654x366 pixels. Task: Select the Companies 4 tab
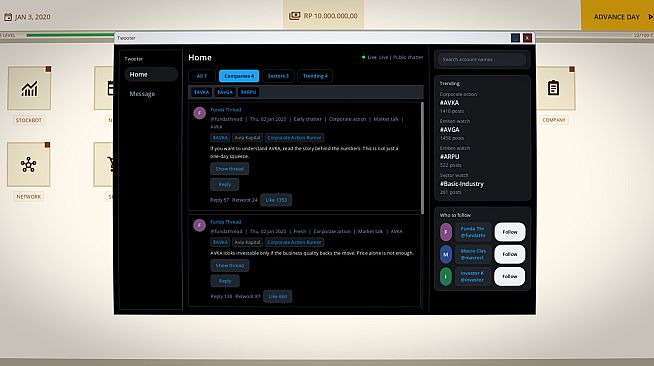[x=239, y=76]
